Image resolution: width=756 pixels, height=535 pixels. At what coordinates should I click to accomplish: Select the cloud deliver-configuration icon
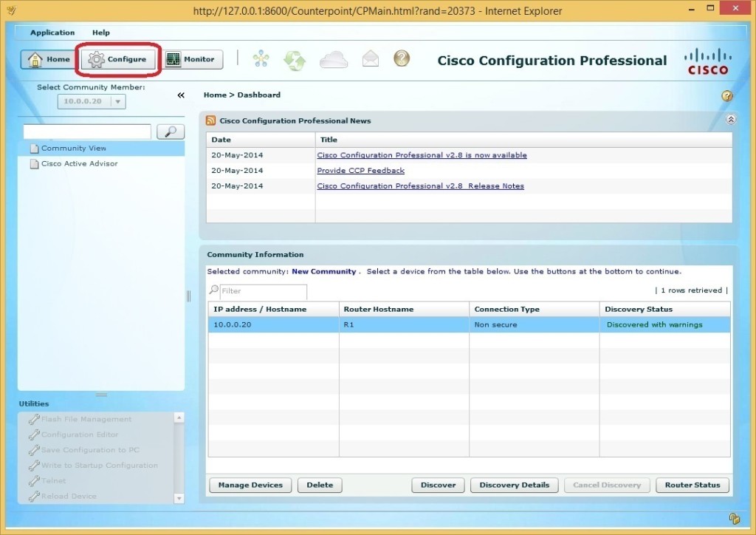coord(333,60)
